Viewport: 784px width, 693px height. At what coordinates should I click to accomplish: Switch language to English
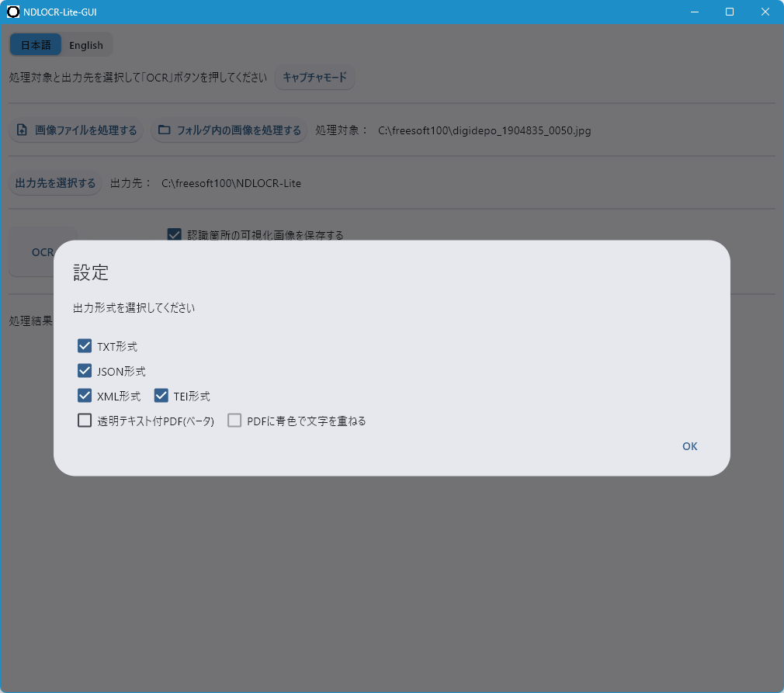[86, 45]
